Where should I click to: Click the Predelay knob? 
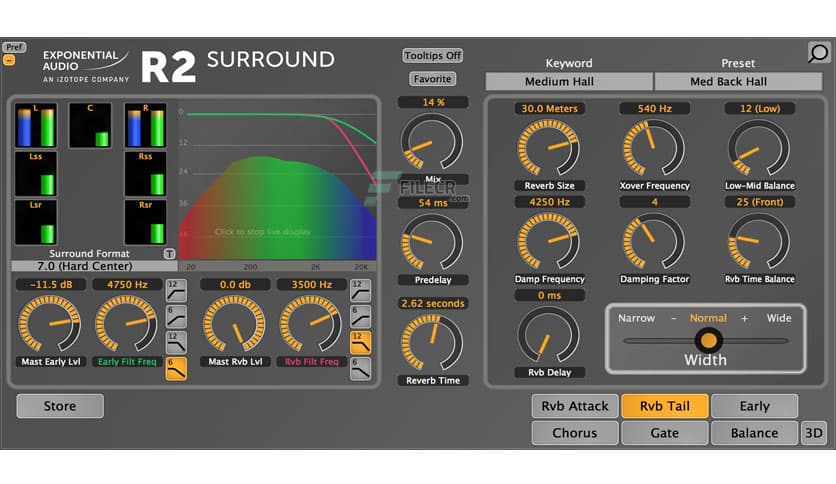click(432, 243)
